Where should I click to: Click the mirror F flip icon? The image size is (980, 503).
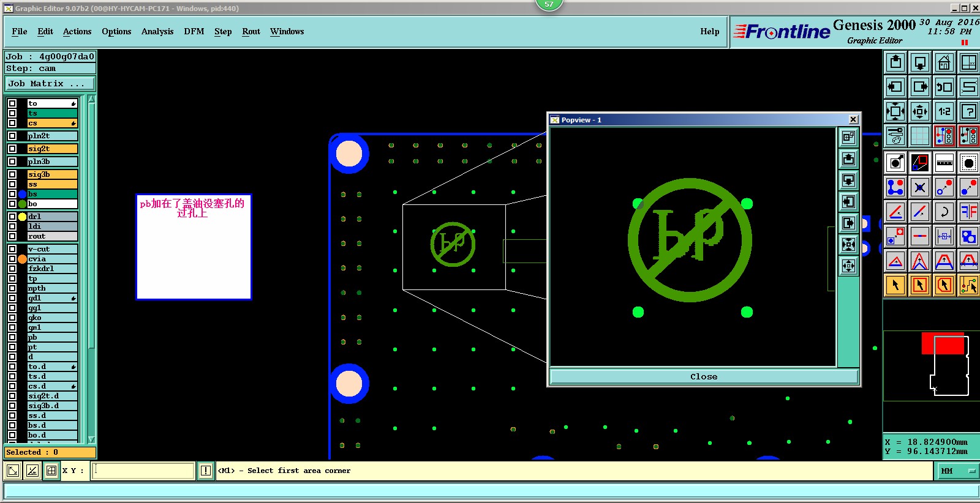pos(969,212)
